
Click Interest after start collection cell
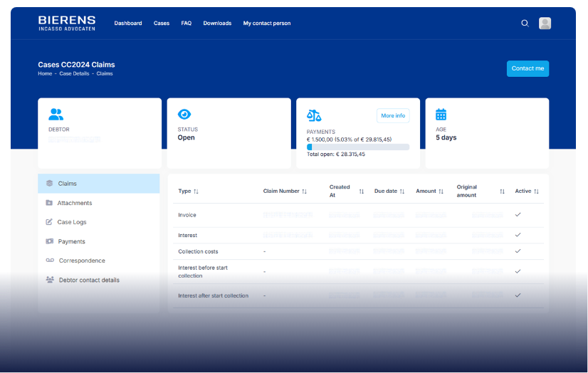[x=213, y=295]
